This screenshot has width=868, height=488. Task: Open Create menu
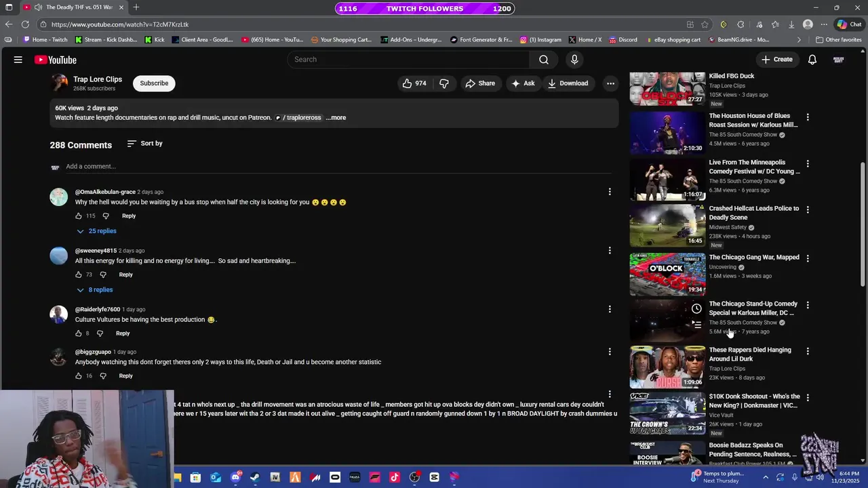(x=776, y=60)
